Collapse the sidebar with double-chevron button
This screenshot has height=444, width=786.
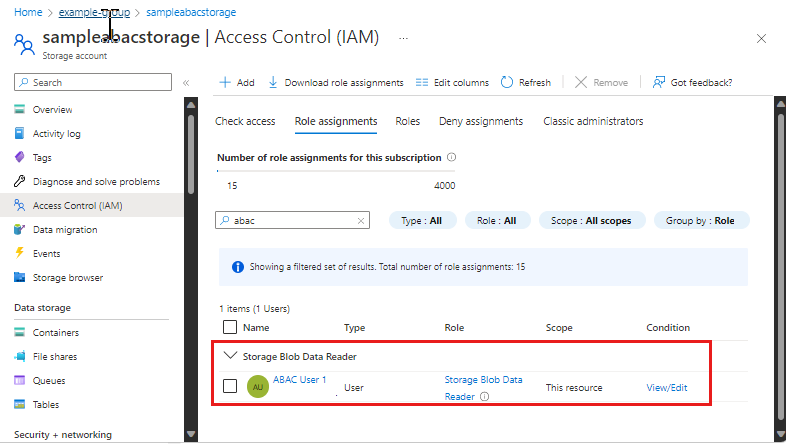[186, 83]
